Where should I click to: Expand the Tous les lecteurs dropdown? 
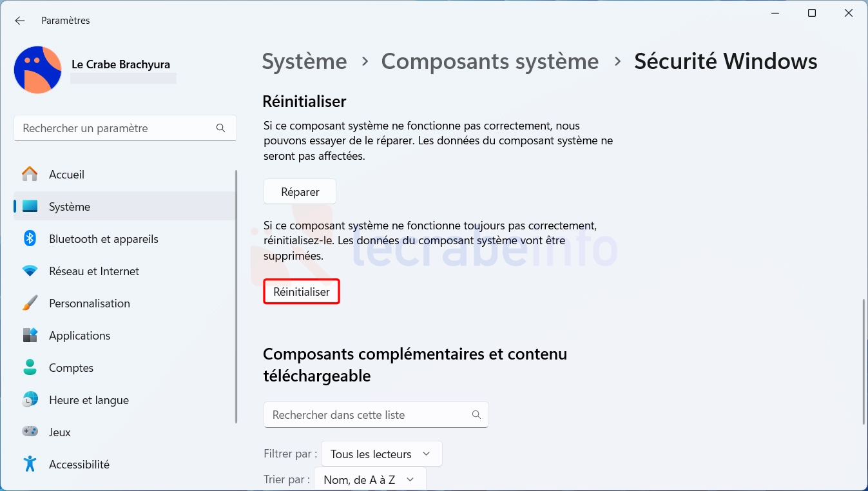click(x=381, y=454)
